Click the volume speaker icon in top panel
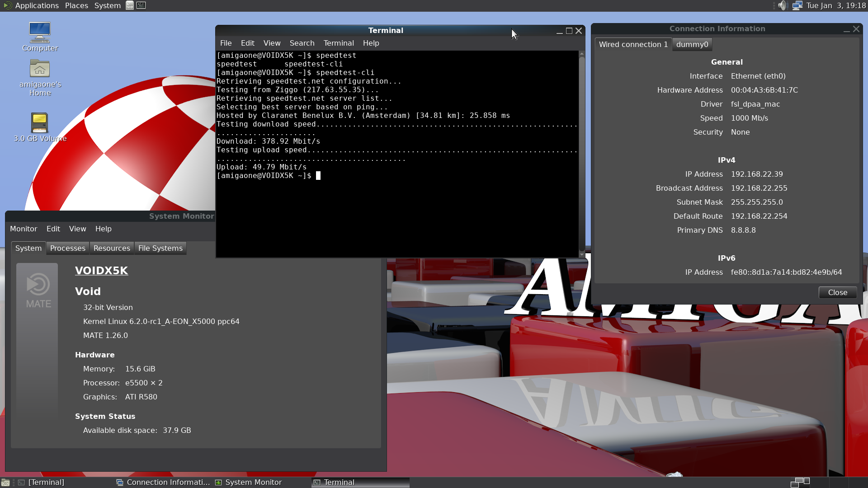The width and height of the screenshot is (868, 488). coord(783,5)
